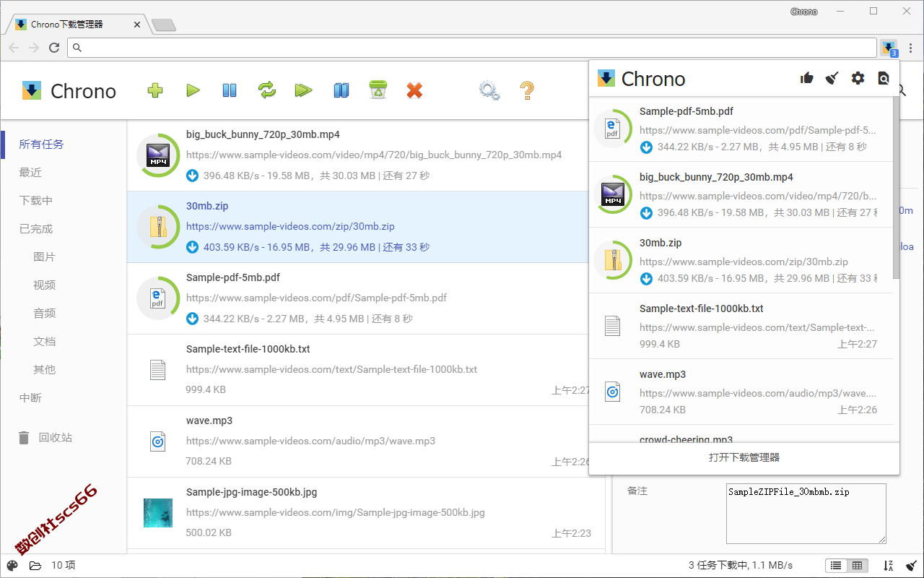This screenshot has width=924, height=578.
Task: Click Sample-text-file-1000kb.txt name in main list
Action: click(x=248, y=349)
